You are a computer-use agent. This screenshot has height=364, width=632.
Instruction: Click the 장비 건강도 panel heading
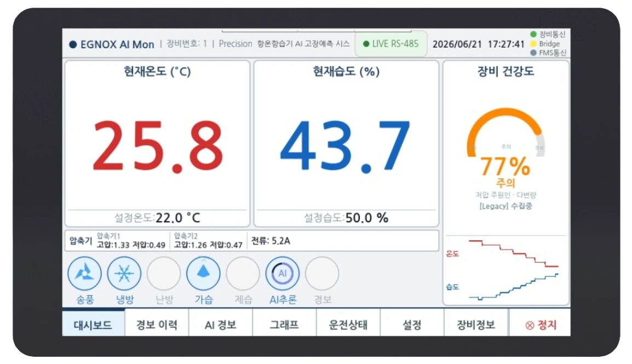coord(506,72)
